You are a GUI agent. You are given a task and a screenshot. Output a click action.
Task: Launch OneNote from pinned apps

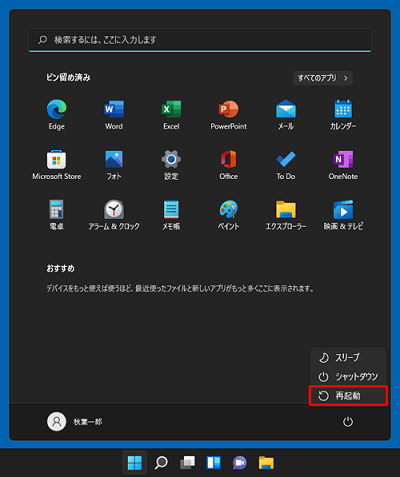343,165
